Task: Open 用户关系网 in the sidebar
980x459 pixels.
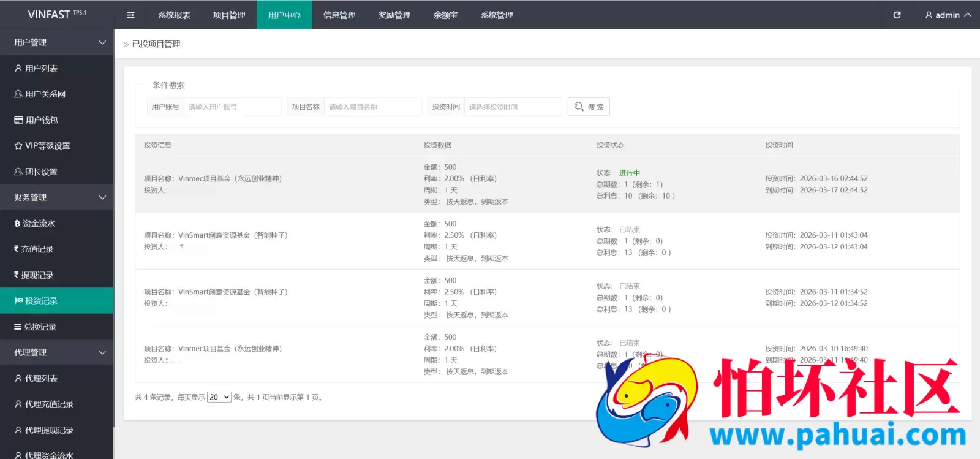Action: (x=57, y=94)
